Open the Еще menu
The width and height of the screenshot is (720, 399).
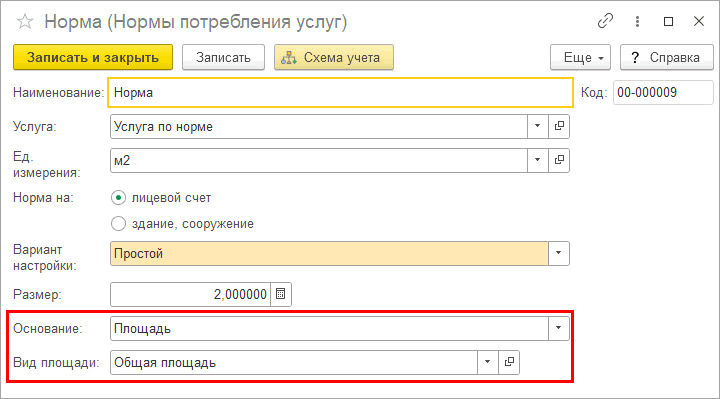580,57
